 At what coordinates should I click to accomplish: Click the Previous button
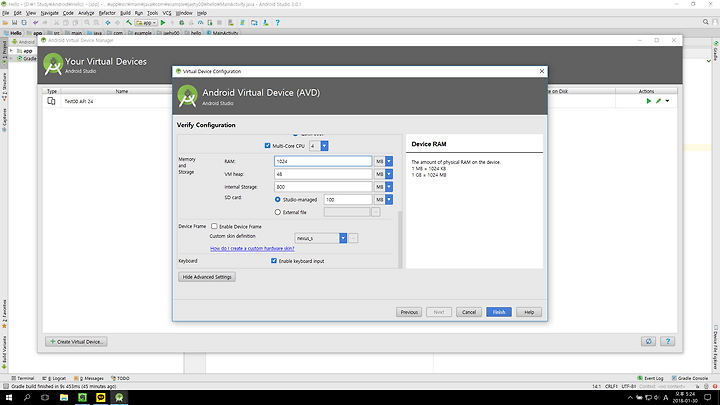[409, 312]
